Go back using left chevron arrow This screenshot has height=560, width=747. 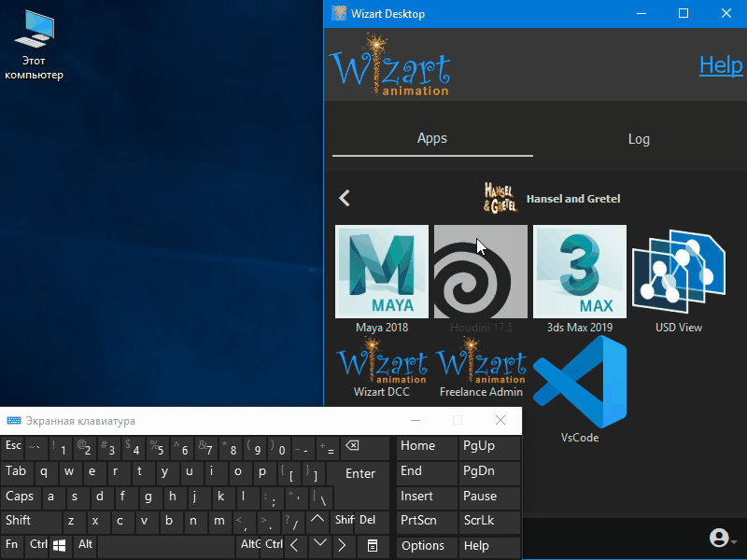point(345,198)
